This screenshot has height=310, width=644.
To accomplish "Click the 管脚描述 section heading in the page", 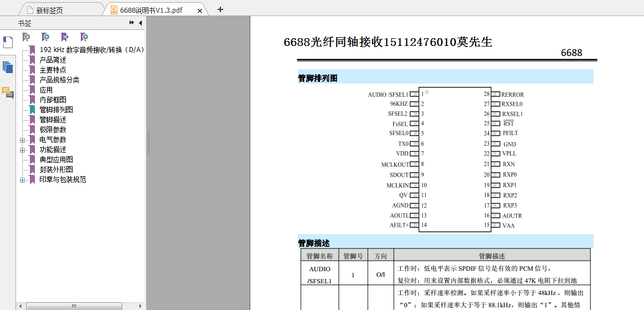I will [314, 244].
